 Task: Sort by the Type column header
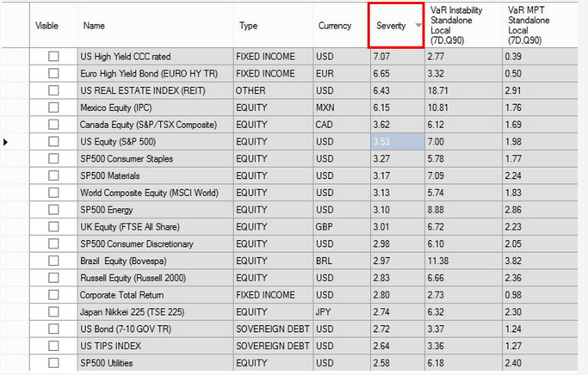point(271,26)
